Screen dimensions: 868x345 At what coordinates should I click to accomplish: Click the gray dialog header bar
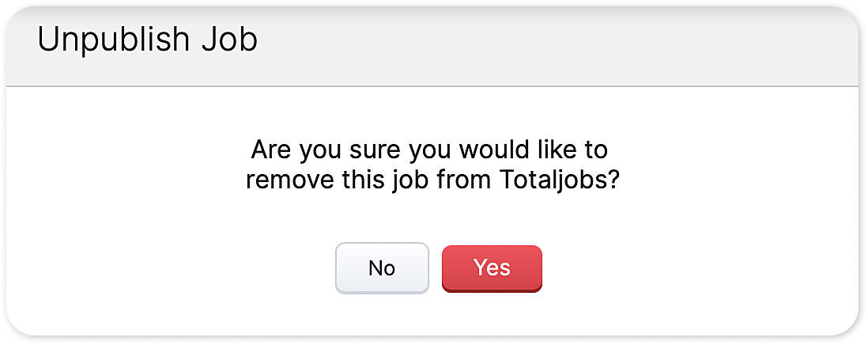pos(553,54)
